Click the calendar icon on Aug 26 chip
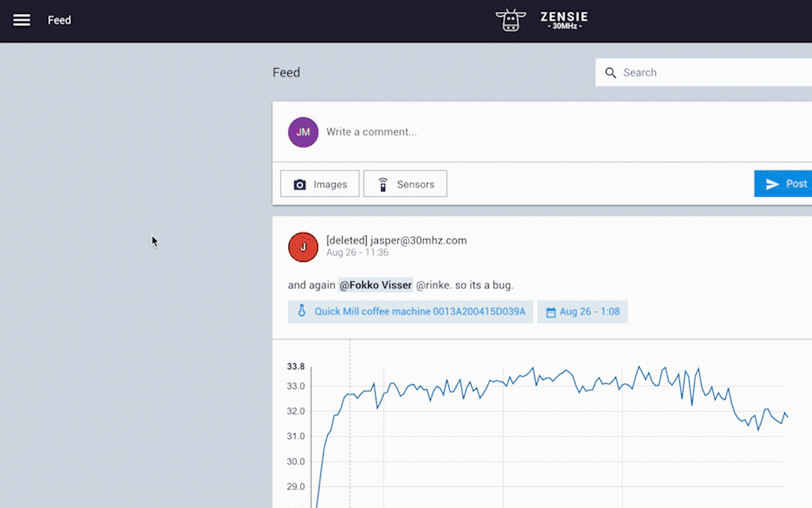The image size is (812, 508). point(551,312)
